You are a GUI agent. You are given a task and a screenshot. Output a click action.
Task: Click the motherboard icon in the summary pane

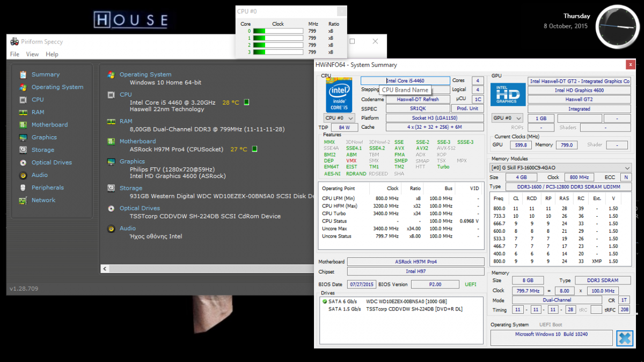[111, 142]
